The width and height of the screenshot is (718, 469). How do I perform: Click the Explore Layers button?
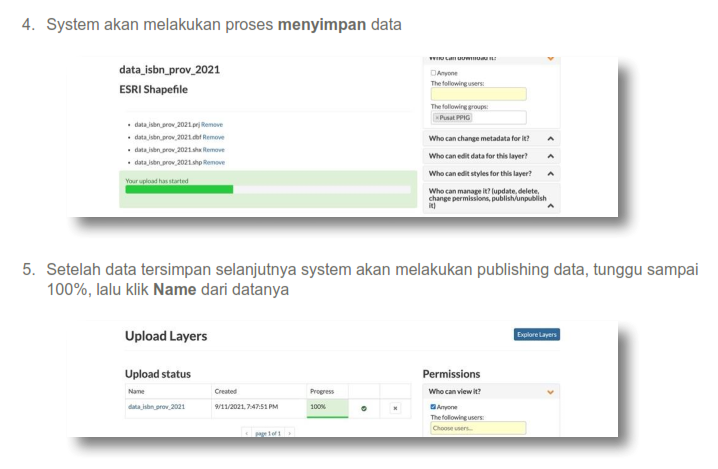pyautogui.click(x=536, y=335)
